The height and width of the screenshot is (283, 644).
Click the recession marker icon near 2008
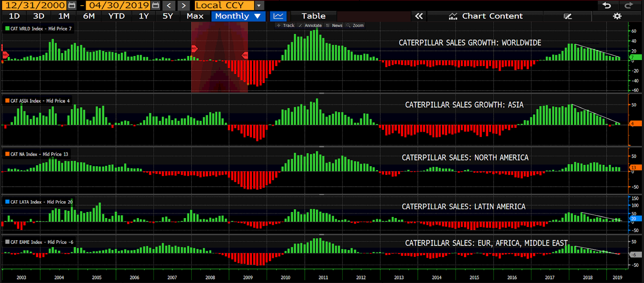(194, 48)
